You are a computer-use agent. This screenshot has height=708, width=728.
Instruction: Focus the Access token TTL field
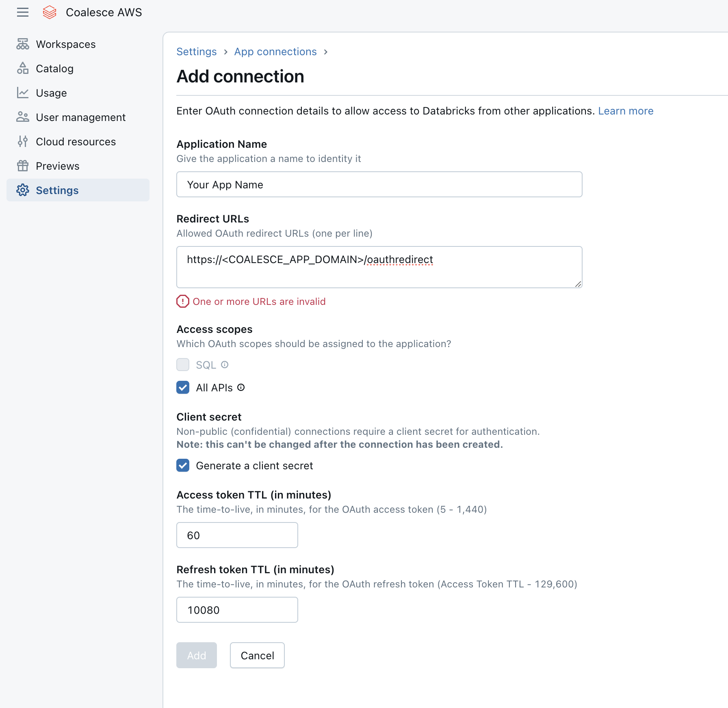237,535
